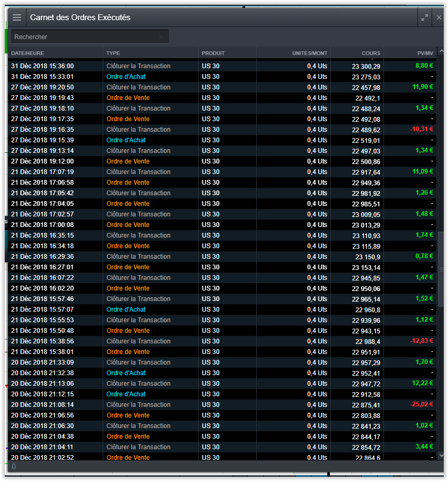448x481 pixels.
Task: Click the loss value -25,02 €
Action: (x=422, y=404)
